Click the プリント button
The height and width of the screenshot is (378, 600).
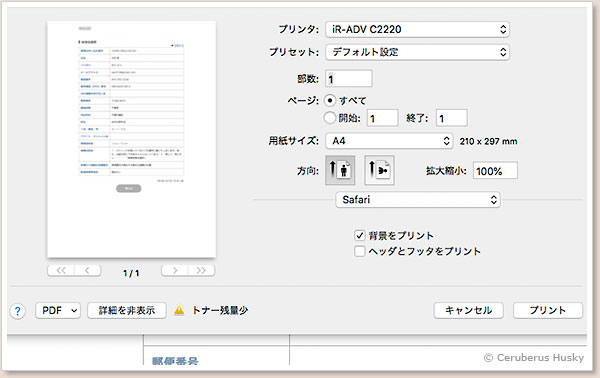548,310
